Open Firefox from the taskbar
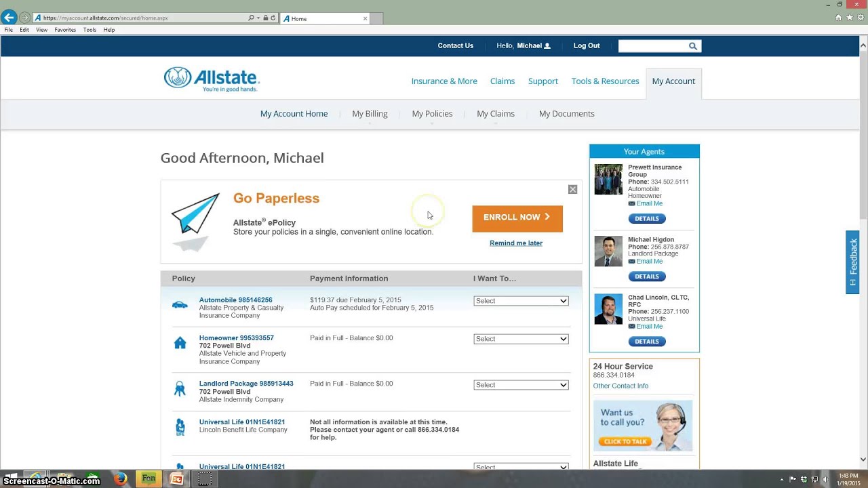Viewport: 868px width, 488px height. click(121, 479)
